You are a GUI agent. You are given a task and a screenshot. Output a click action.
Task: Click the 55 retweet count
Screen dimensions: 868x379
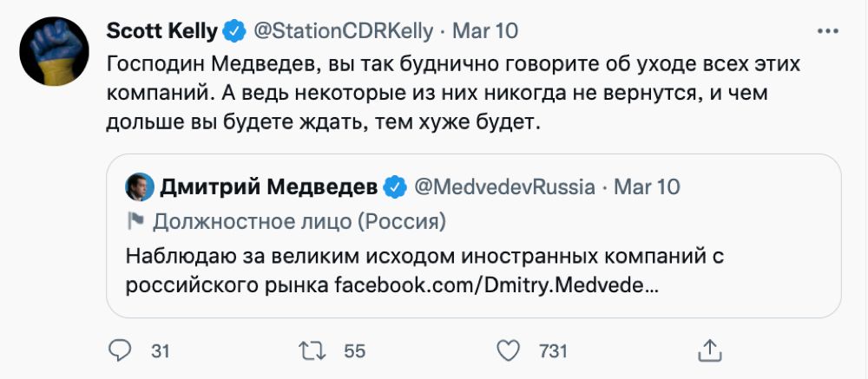coord(354,350)
